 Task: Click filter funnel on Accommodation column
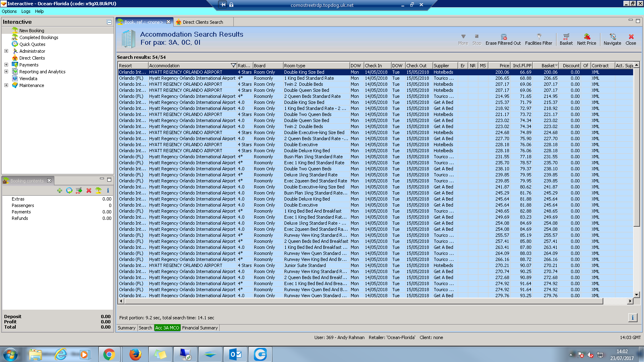coord(233,65)
